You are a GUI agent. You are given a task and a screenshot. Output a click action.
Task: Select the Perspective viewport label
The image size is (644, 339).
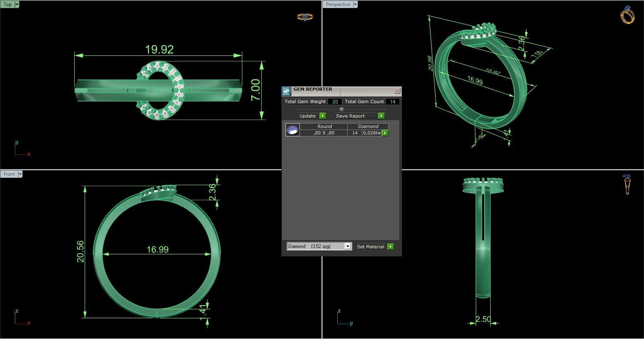tap(338, 4)
